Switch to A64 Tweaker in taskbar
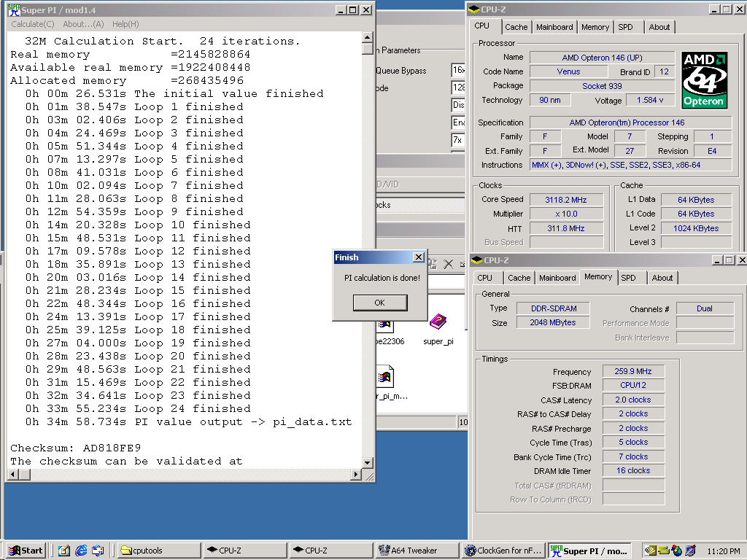The height and width of the screenshot is (560, 747). (x=417, y=551)
